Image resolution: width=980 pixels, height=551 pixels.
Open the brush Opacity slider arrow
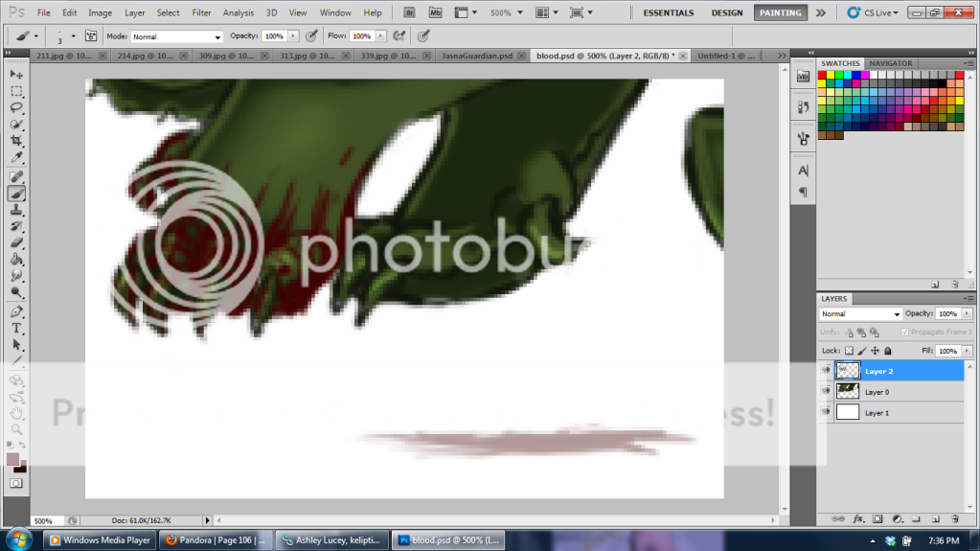[293, 35]
